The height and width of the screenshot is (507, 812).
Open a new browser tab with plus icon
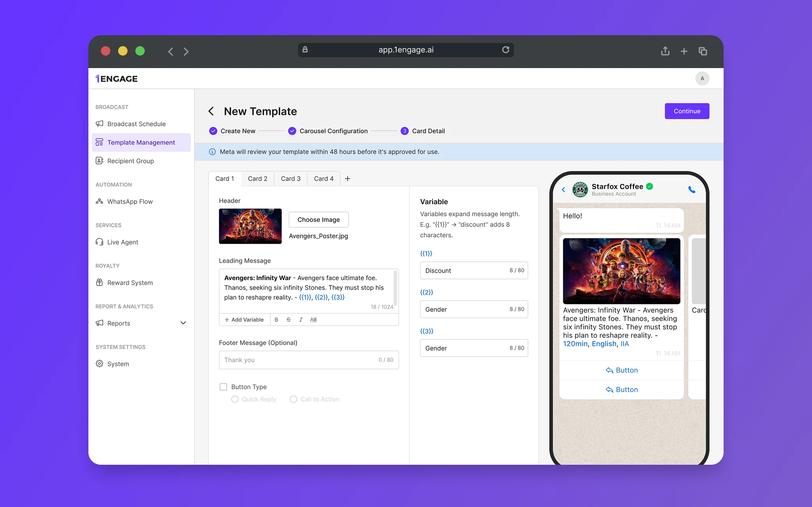[x=684, y=51]
